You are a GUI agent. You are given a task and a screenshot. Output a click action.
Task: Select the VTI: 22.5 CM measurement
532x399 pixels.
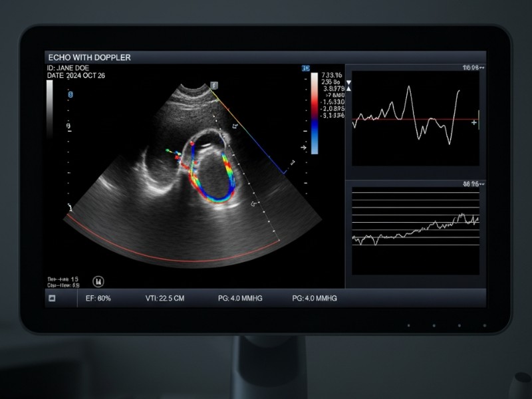tap(165, 299)
